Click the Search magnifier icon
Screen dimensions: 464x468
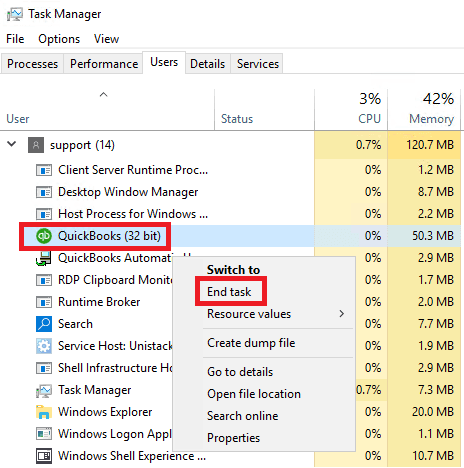(44, 324)
